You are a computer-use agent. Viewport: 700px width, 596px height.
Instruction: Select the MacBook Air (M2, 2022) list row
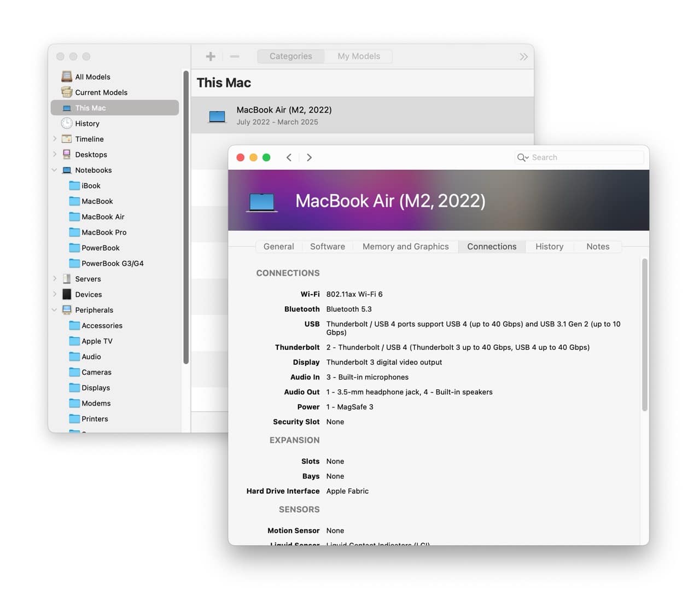tap(363, 115)
